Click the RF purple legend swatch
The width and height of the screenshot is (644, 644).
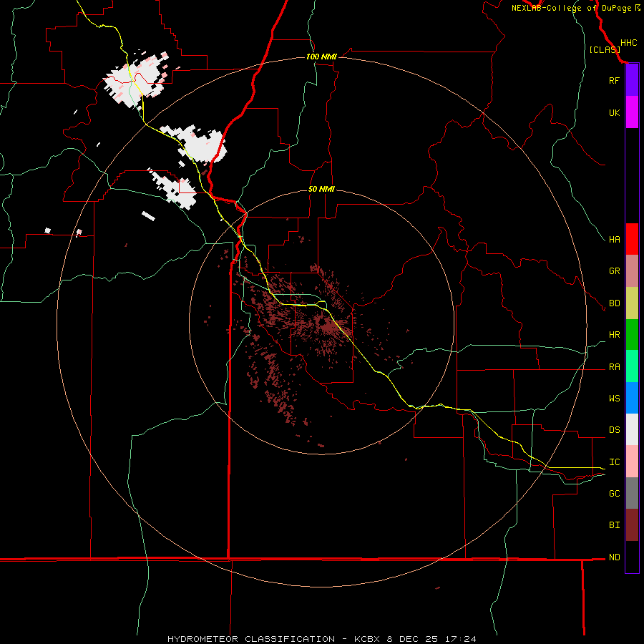632,80
